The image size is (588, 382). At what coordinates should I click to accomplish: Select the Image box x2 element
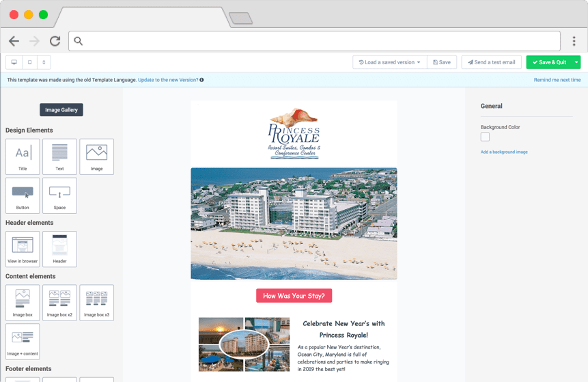coord(59,303)
